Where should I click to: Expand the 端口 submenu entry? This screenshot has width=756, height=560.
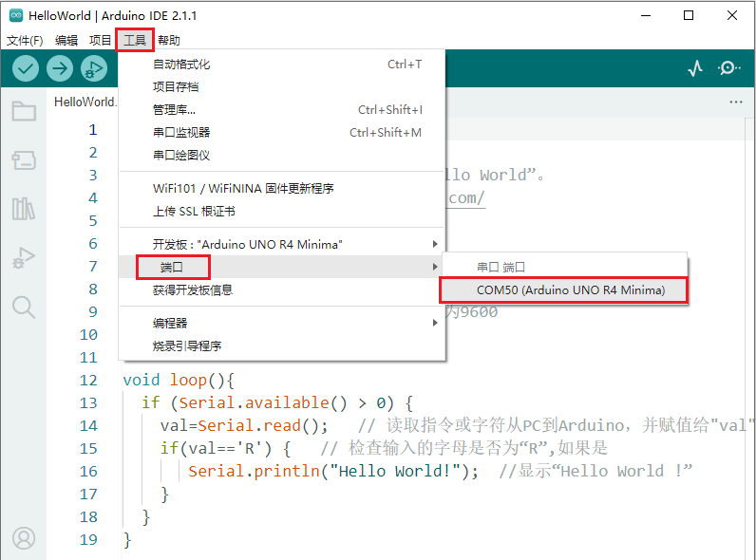pyautogui.click(x=281, y=267)
